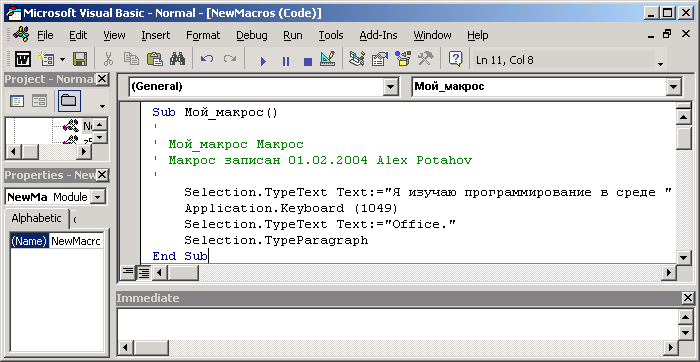Open the Format menu
The image size is (700, 362).
tap(203, 35)
